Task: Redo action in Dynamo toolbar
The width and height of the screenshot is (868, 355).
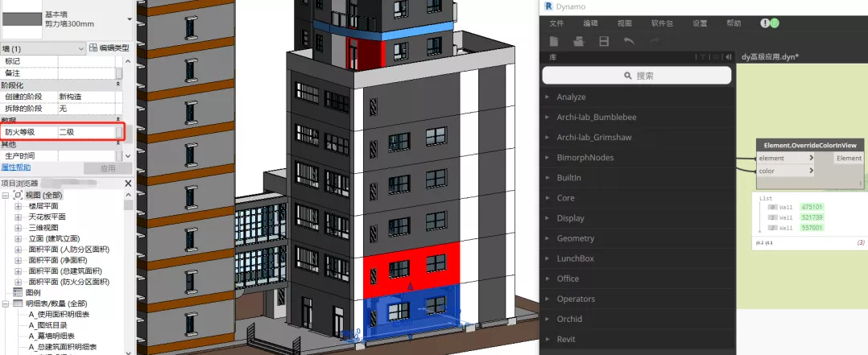Action: coord(655,42)
